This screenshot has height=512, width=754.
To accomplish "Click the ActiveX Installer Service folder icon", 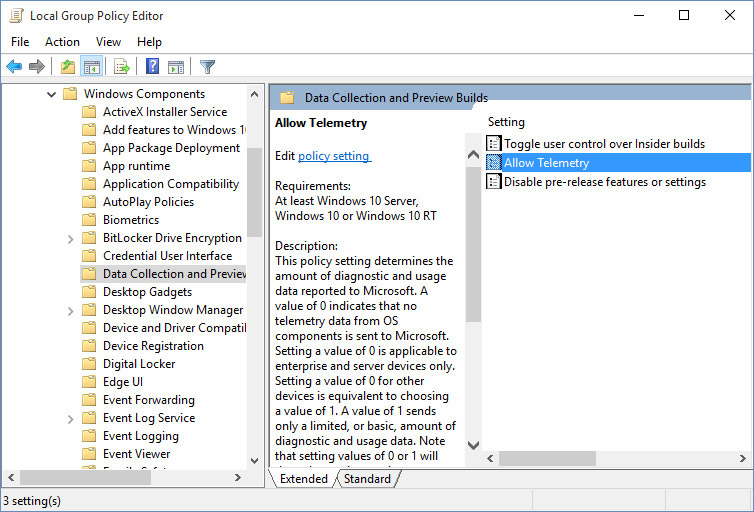I will click(89, 112).
